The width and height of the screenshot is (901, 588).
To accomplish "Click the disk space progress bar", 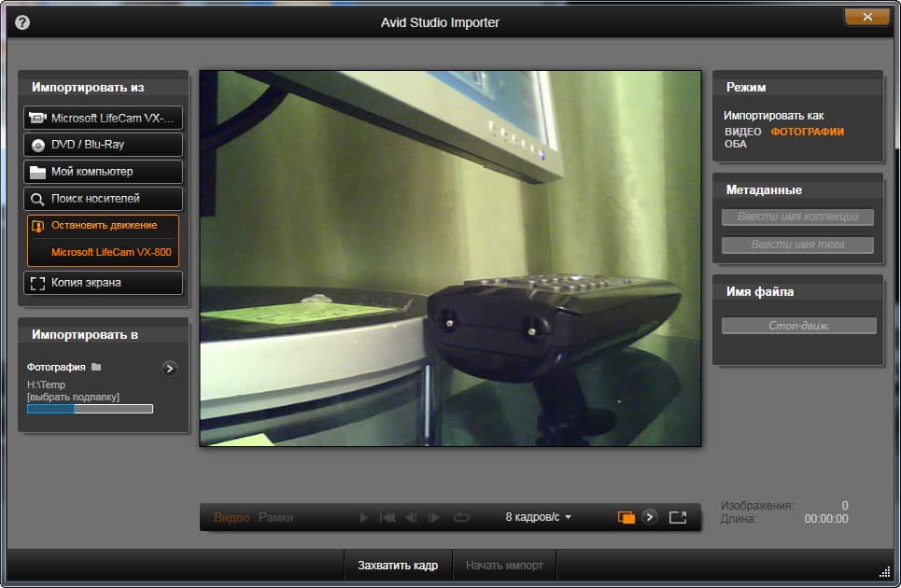I will [x=90, y=409].
